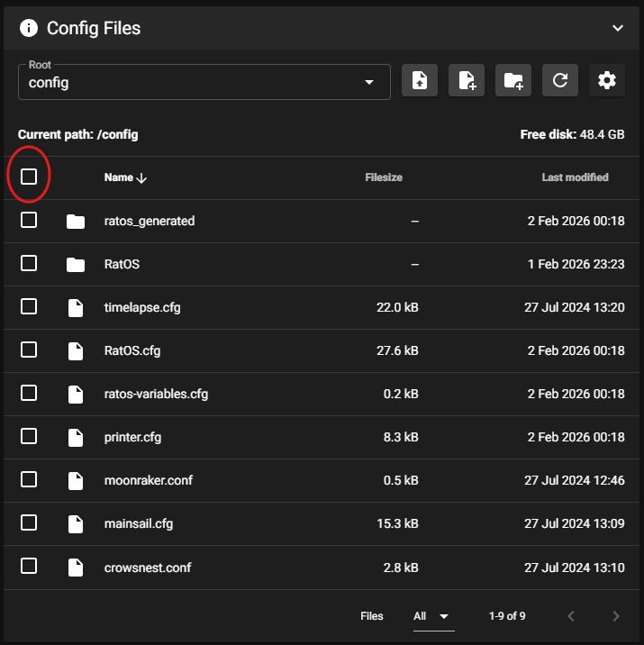
Task: Click the file icon of mainsail.cfg
Action: tap(76, 524)
